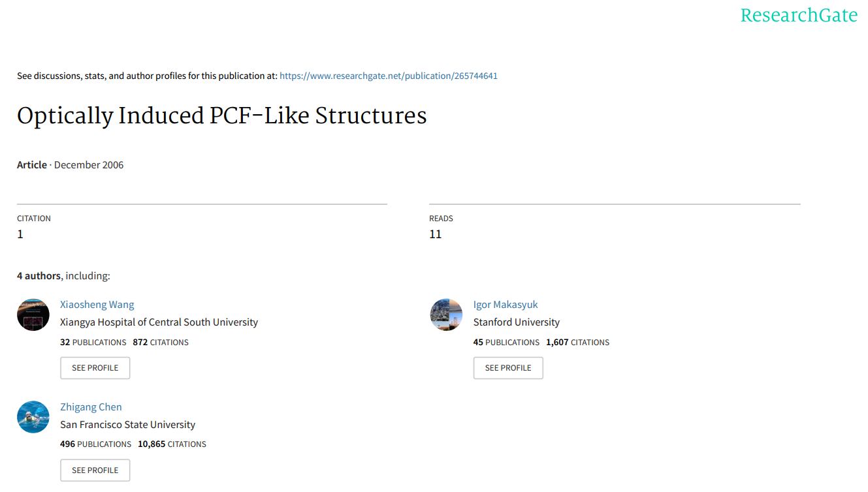Click the ResearchGate logo

coord(799,16)
